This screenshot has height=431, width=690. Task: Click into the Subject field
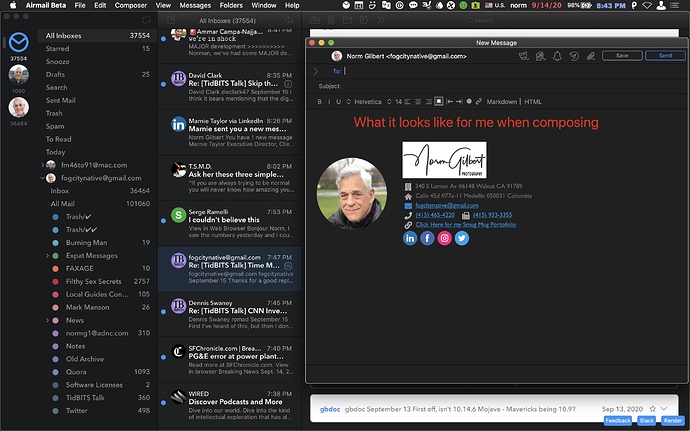(x=515, y=86)
